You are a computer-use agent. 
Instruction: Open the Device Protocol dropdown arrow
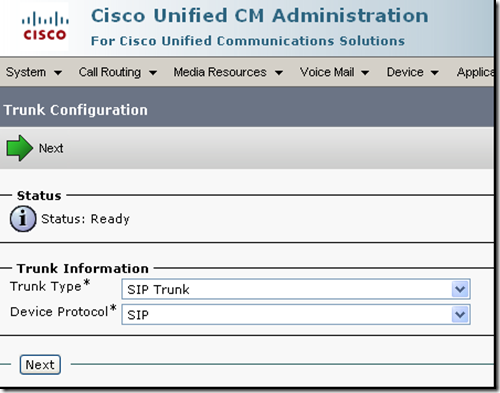[x=460, y=314]
